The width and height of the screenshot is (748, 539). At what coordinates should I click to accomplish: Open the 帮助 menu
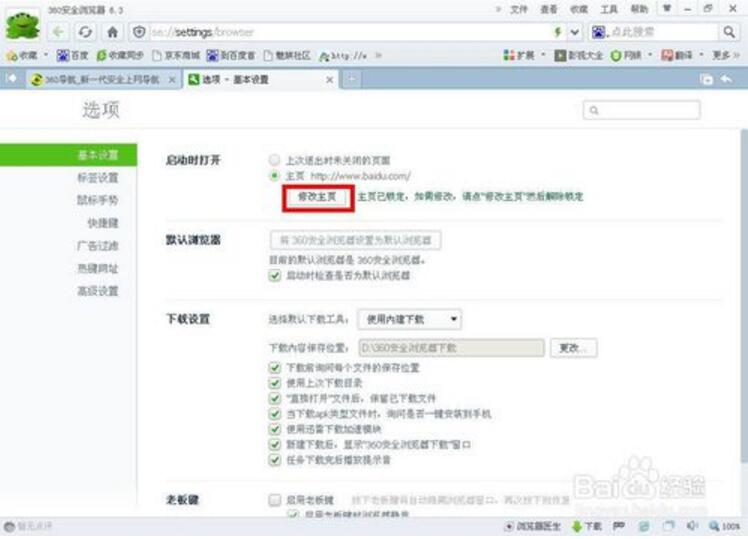pos(639,9)
